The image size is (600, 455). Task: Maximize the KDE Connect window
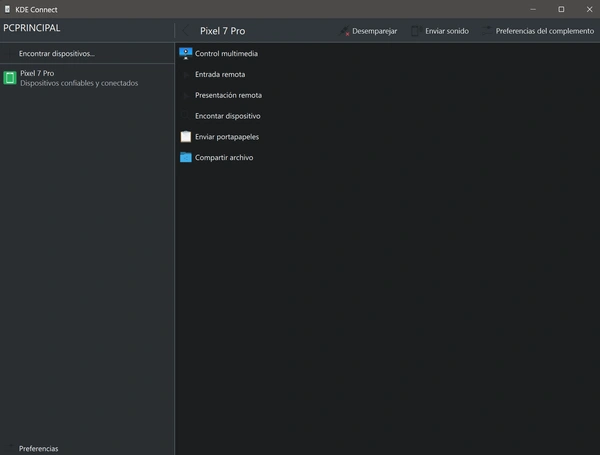click(x=561, y=9)
